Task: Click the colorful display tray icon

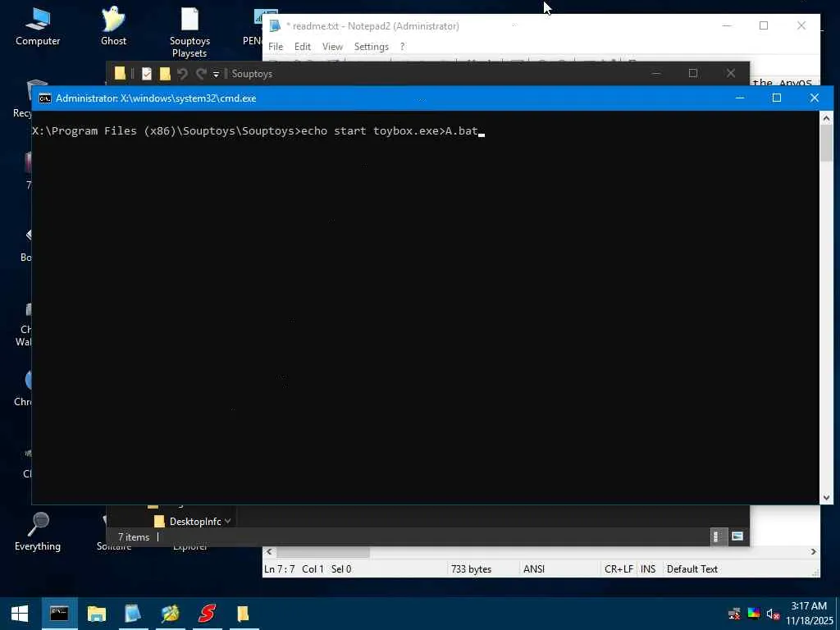Action: 754,614
